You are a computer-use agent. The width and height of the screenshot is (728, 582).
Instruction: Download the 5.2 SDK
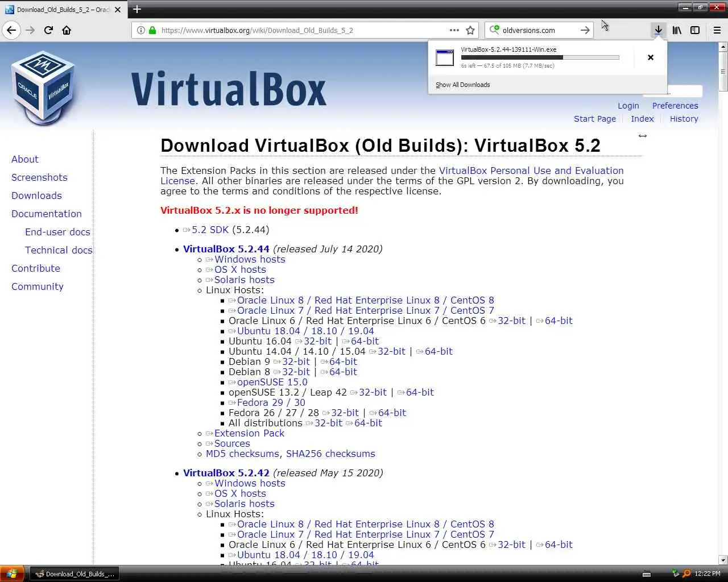coord(210,230)
